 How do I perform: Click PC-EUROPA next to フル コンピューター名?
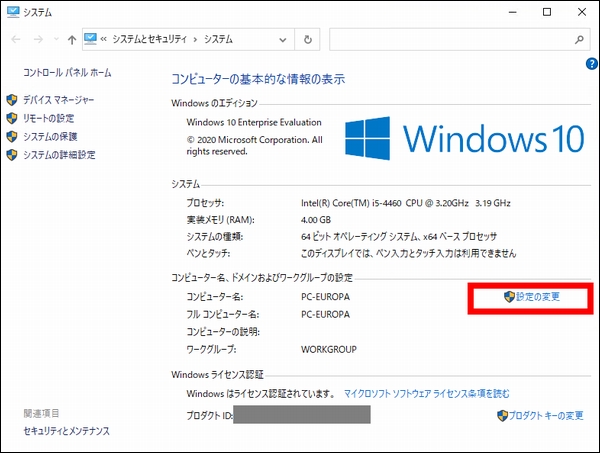tap(325, 314)
